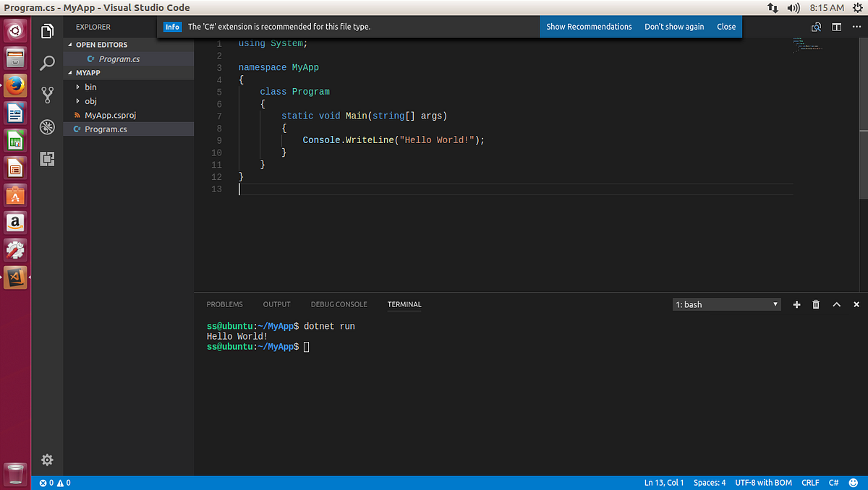Expand the obj folder

click(x=90, y=100)
